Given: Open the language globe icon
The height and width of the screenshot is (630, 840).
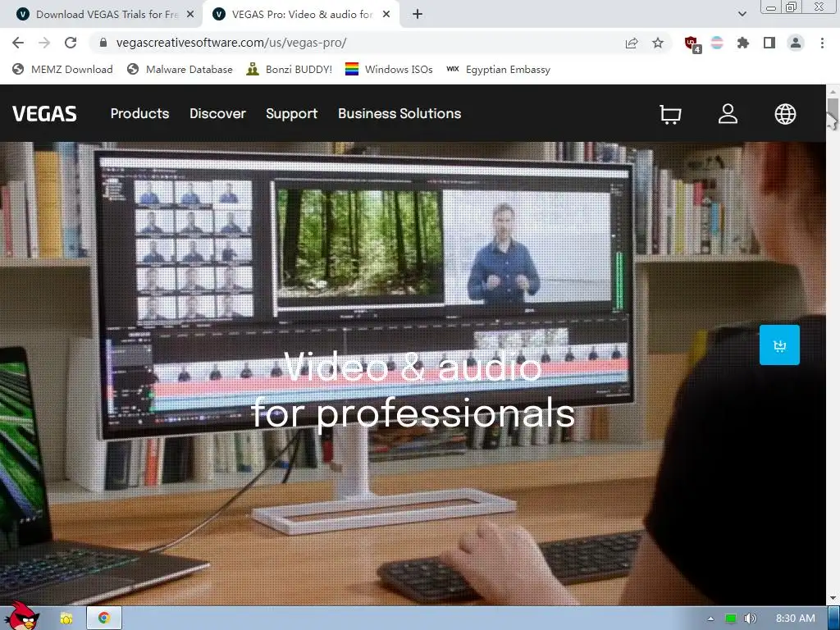Looking at the screenshot, I should [785, 114].
